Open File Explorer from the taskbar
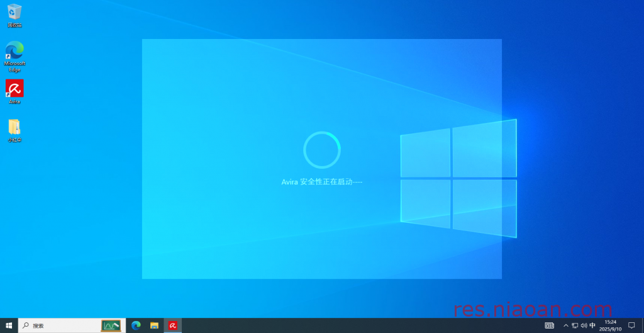This screenshot has width=644, height=333. [x=155, y=325]
